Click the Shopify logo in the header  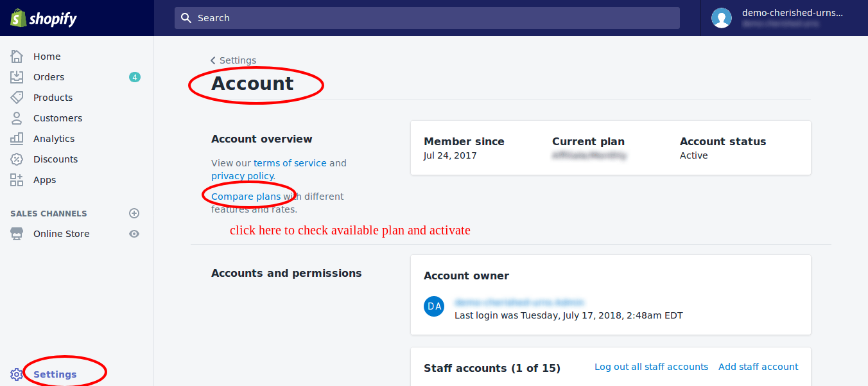point(44,18)
